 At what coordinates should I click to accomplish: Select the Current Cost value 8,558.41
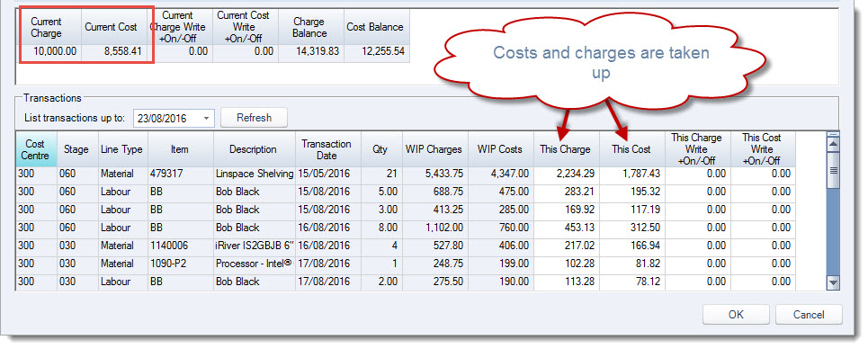click(x=114, y=51)
